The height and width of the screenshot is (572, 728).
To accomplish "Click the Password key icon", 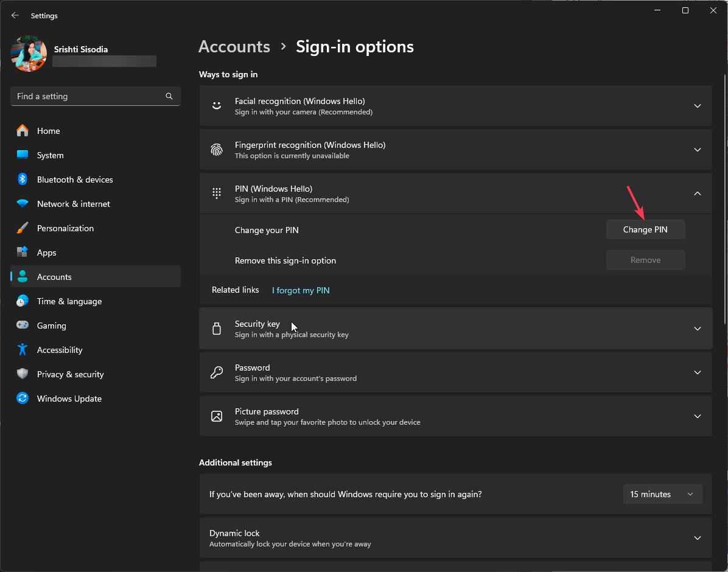I will (216, 372).
